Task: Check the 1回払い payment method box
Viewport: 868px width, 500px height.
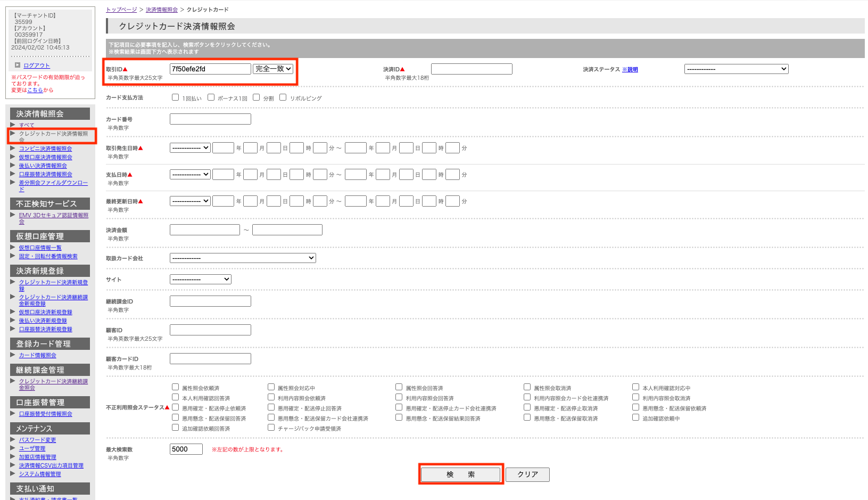Action: pyautogui.click(x=175, y=97)
